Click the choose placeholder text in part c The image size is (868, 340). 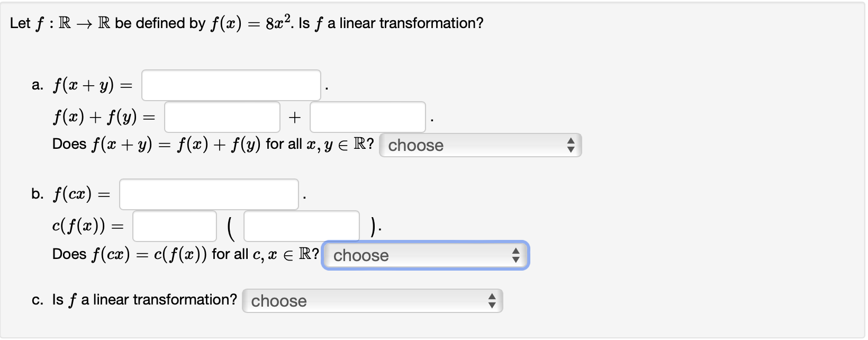pos(278,300)
